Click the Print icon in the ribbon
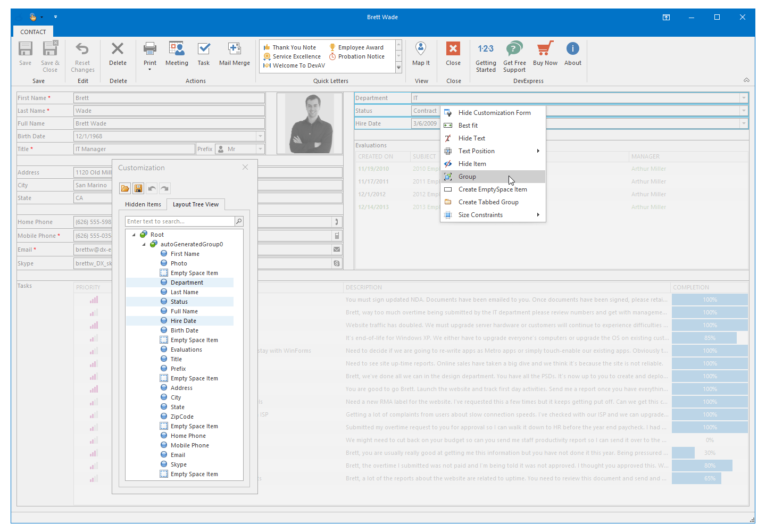The image size is (766, 532). point(150,49)
